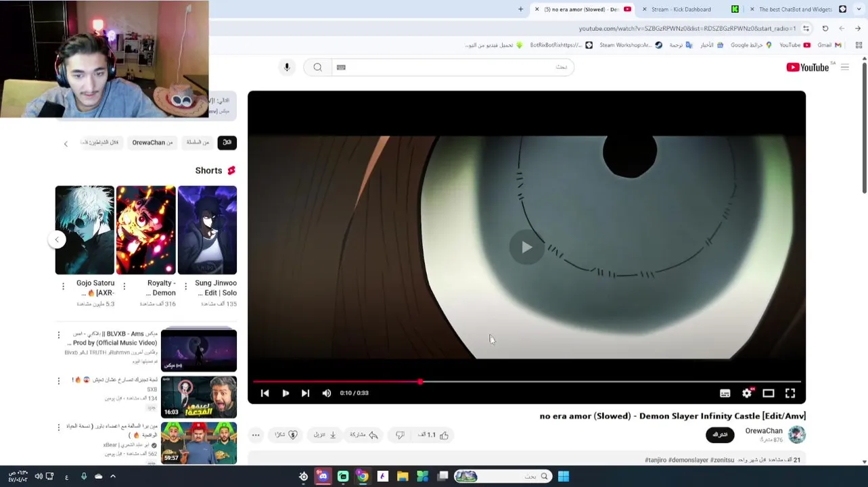
Task: Open the BotRix bookmark
Action: 562,45
